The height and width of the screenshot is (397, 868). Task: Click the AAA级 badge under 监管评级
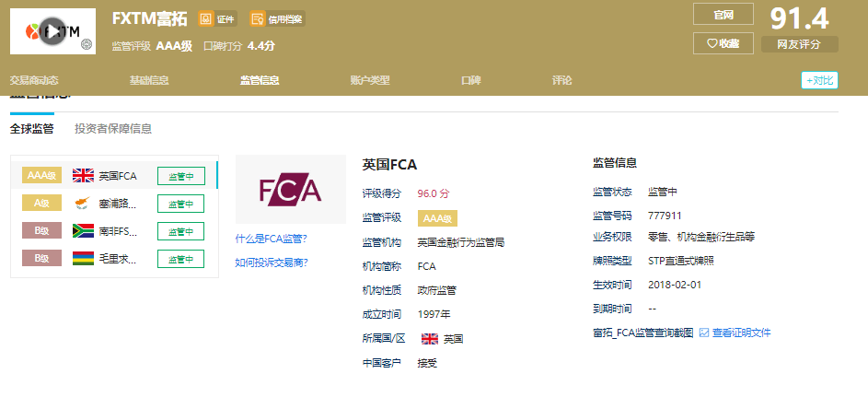tap(437, 218)
